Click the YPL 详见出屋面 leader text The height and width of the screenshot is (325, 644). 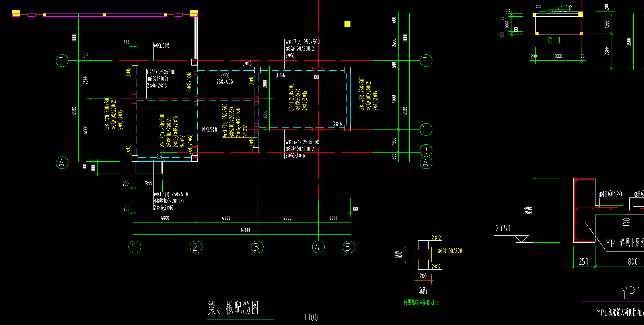pos(625,243)
